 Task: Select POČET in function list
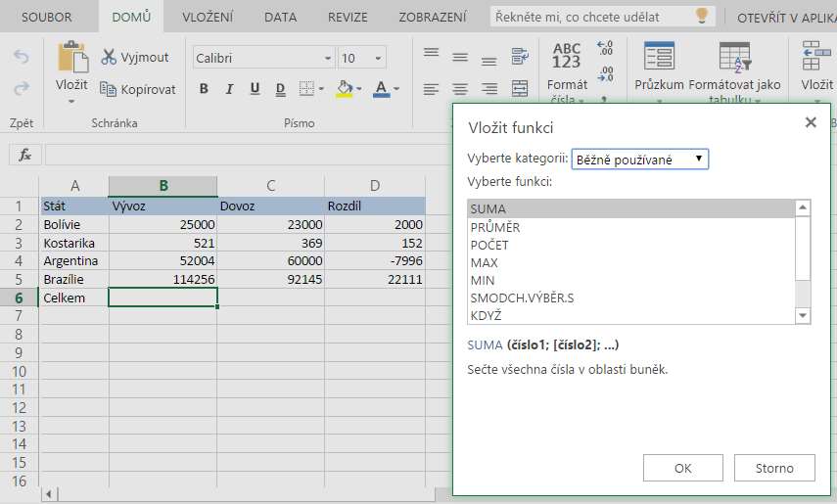point(630,245)
